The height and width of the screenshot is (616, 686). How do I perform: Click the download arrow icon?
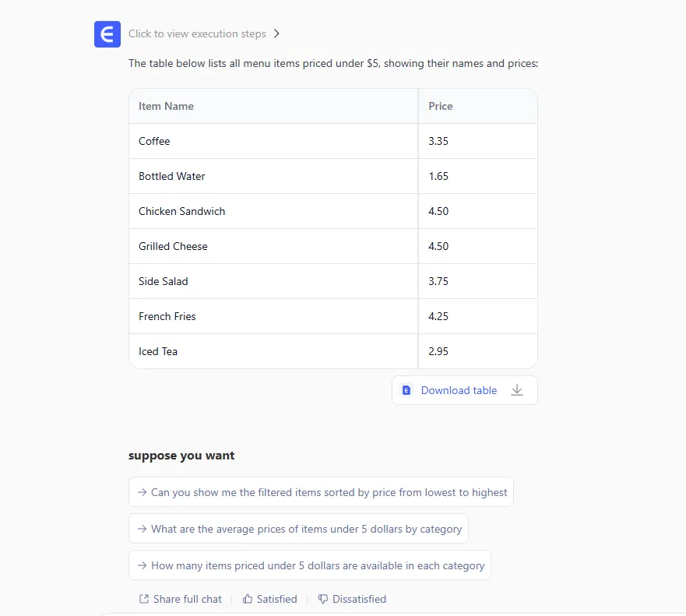tap(517, 390)
